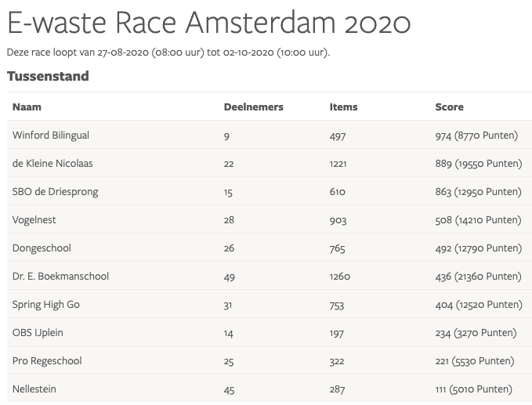532x405 pixels.
Task: Click the 1260 items value for Boekmanschool
Action: (340, 277)
